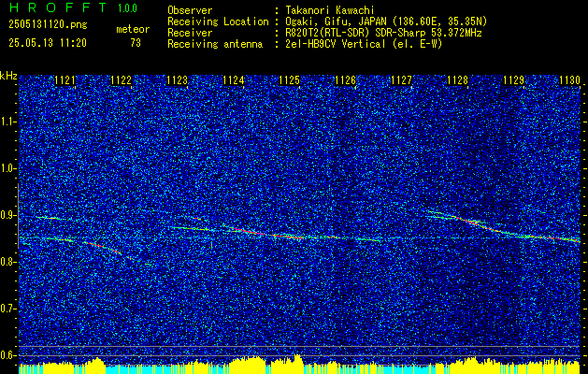Select the Observer name Takanori Kawachi
The width and height of the screenshot is (588, 374).
[x=328, y=10]
